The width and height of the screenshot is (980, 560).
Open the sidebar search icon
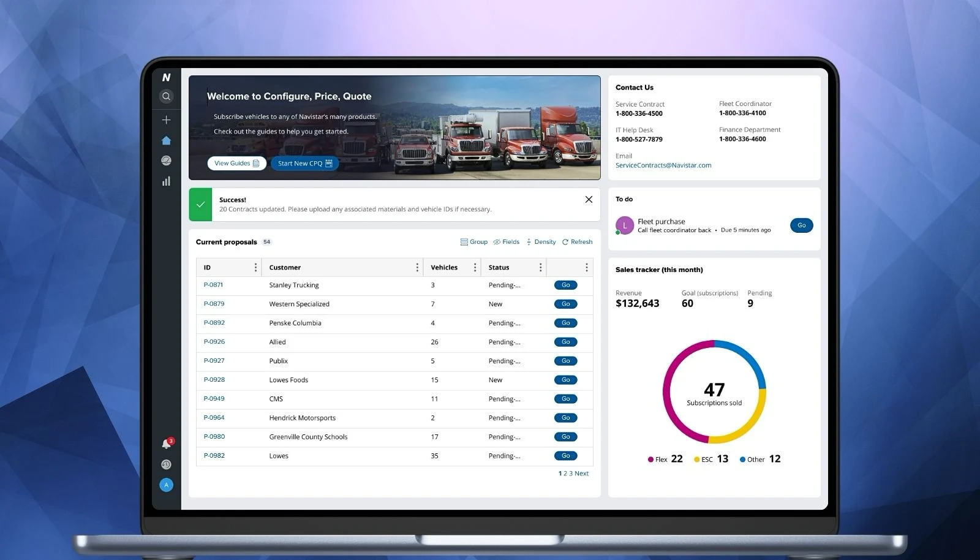(x=166, y=96)
